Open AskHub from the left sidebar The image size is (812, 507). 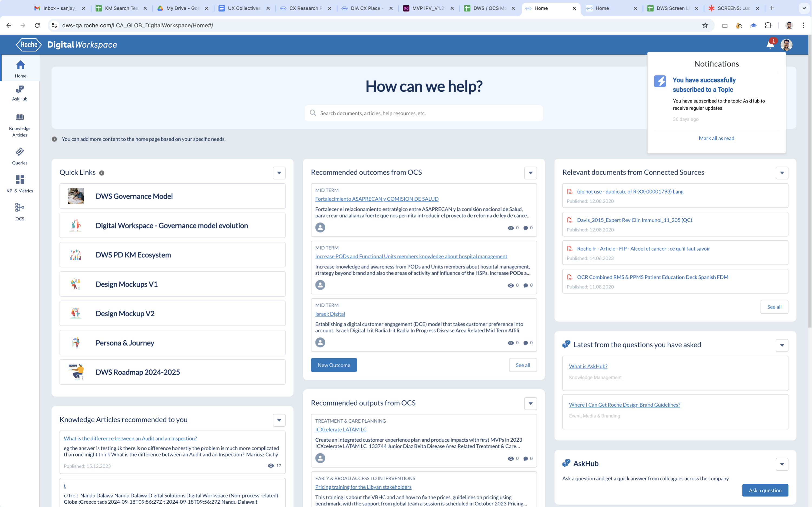[x=20, y=93]
